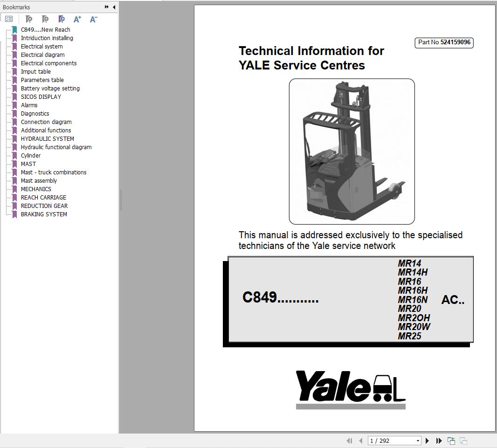The width and height of the screenshot is (497, 448).
Task: Click the MR25 model text
Action: click(409, 336)
